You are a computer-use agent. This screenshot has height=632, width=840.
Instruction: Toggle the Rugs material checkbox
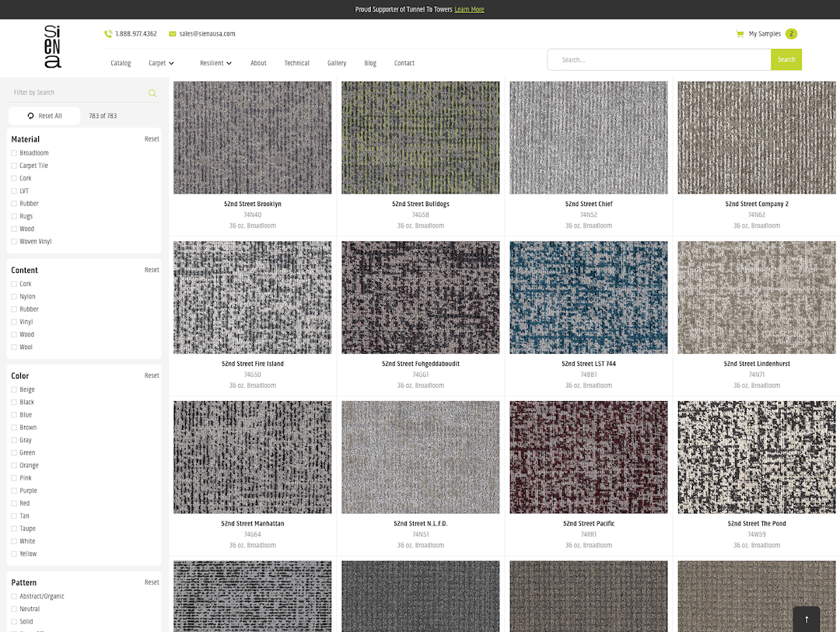coord(14,216)
